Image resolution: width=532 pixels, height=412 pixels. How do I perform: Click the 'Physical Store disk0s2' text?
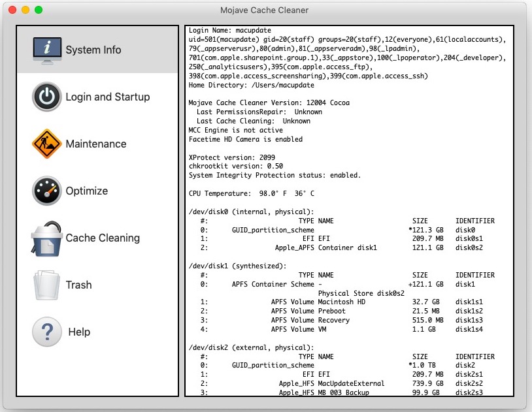click(361, 293)
